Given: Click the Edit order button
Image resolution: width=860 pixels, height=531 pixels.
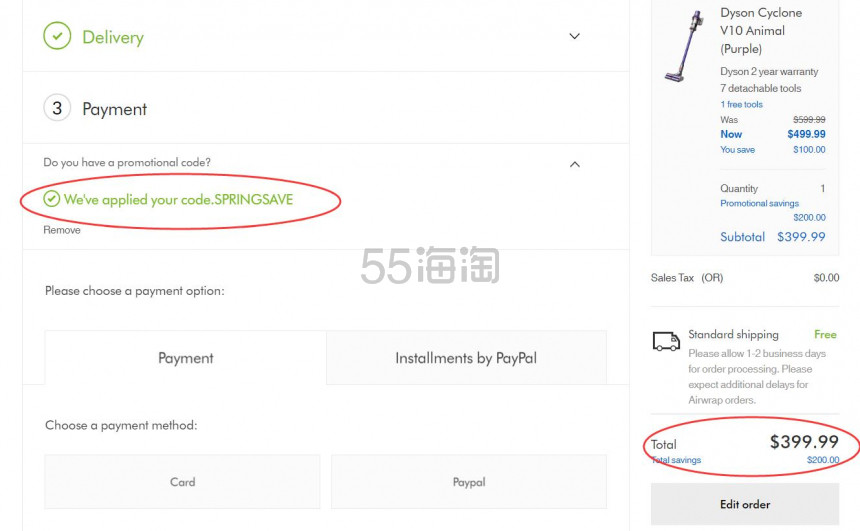Looking at the screenshot, I should coord(745,504).
